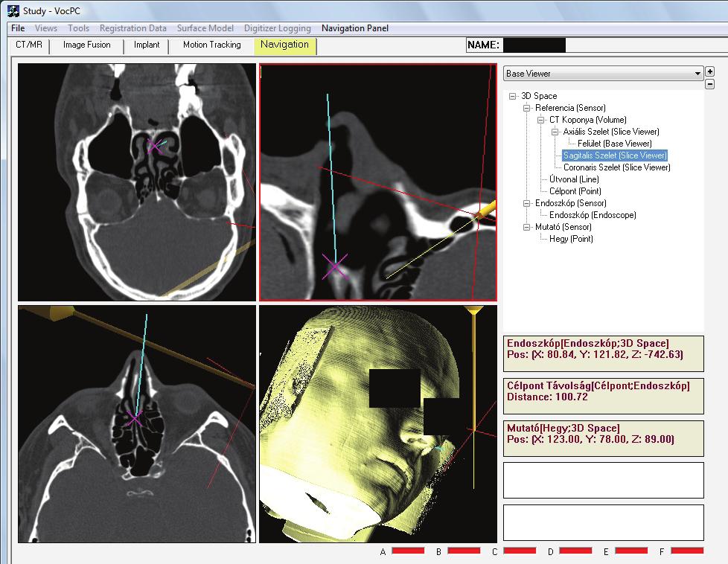This screenshot has height=564, width=728.
Task: Select Mutató (Sensor) tree item
Action: (563, 227)
